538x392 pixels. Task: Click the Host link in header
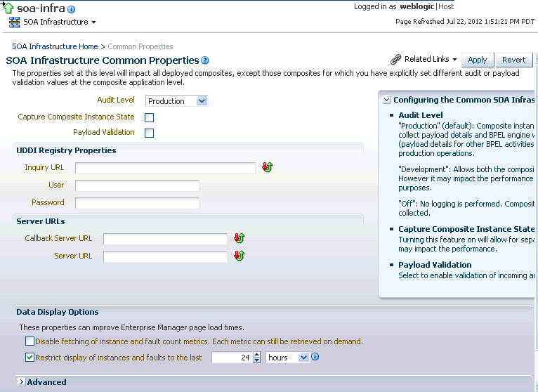[x=446, y=6]
